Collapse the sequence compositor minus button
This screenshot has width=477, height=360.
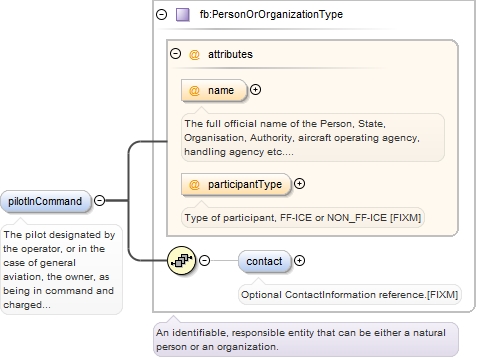tap(204, 260)
